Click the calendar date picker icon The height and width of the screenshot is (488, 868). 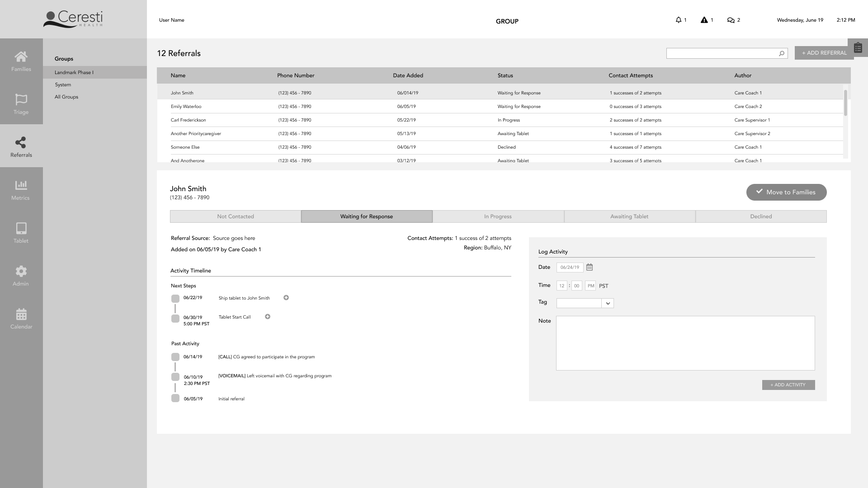coord(590,267)
